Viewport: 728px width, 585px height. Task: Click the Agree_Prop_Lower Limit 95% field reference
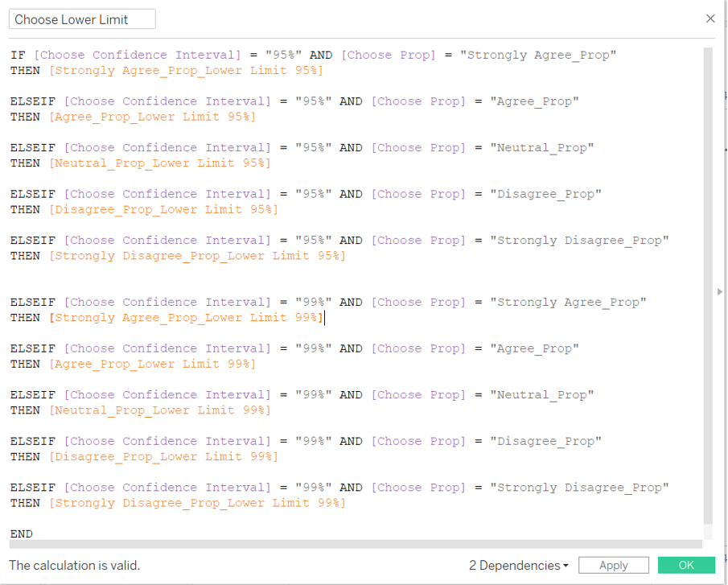(x=152, y=117)
